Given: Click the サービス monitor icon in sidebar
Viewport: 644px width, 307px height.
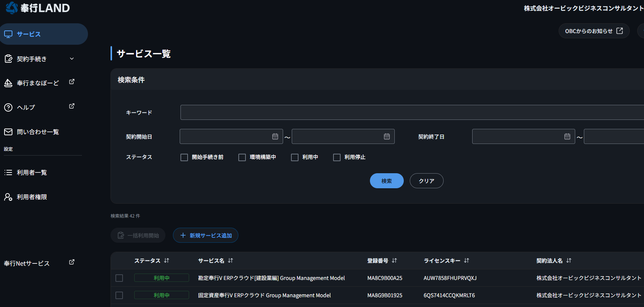Looking at the screenshot, I should click(8, 34).
